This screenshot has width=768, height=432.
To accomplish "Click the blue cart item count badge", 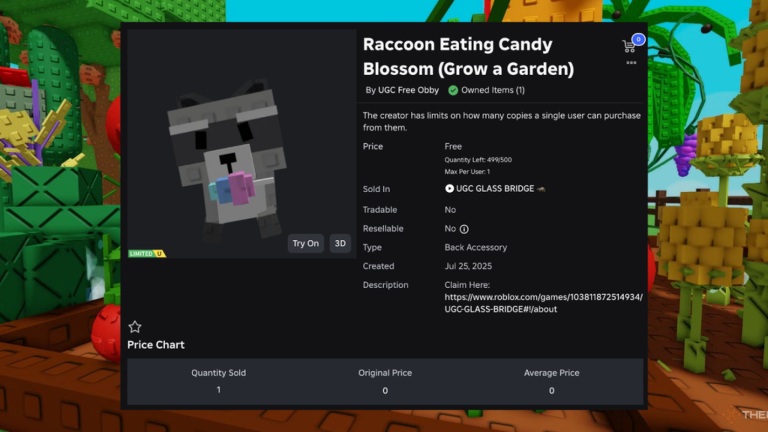I will point(638,39).
